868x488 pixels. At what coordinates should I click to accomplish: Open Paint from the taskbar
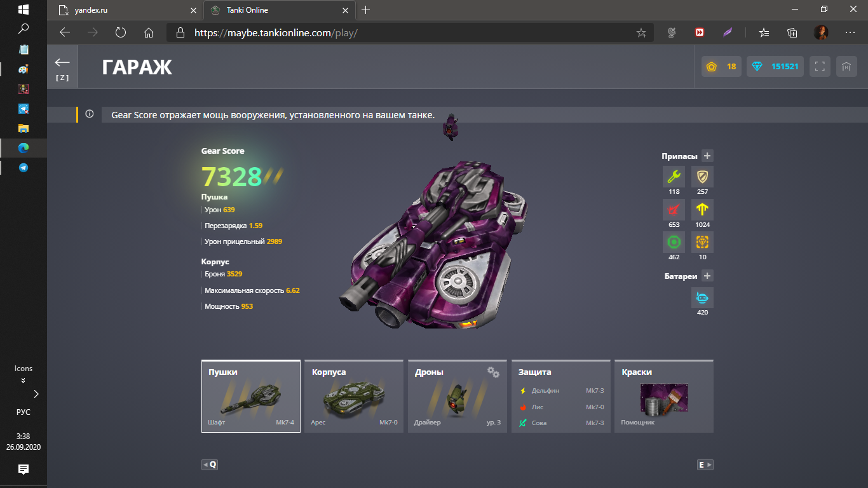pos(24,69)
